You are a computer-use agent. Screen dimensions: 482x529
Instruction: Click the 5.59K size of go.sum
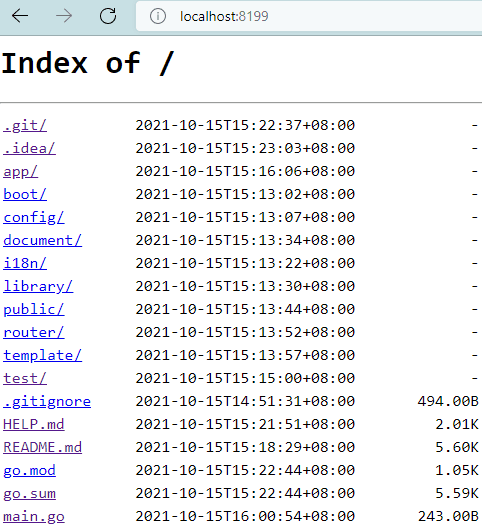(457, 494)
